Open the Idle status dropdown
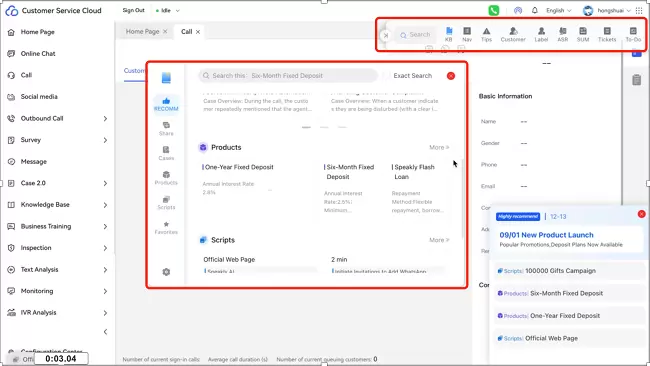 [x=167, y=11]
